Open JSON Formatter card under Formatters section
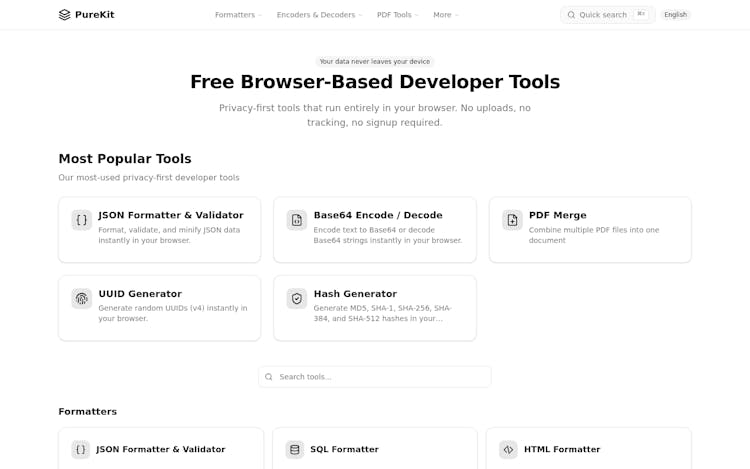 click(x=161, y=450)
